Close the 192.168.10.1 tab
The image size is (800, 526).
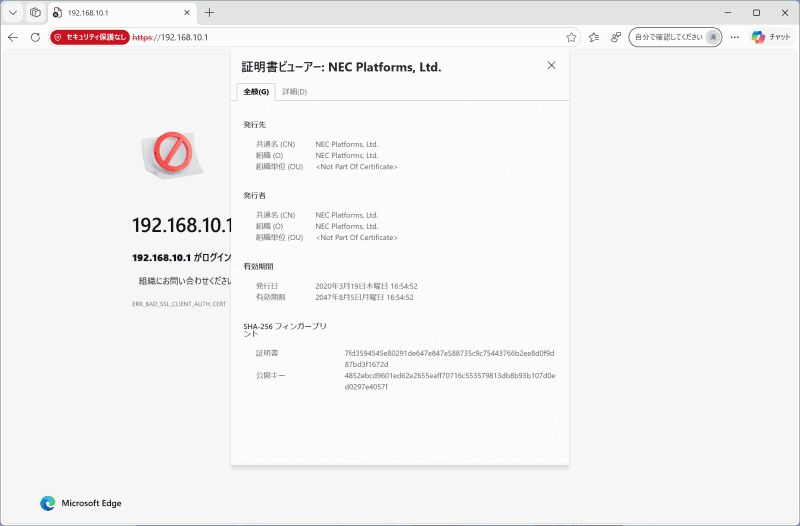point(187,13)
